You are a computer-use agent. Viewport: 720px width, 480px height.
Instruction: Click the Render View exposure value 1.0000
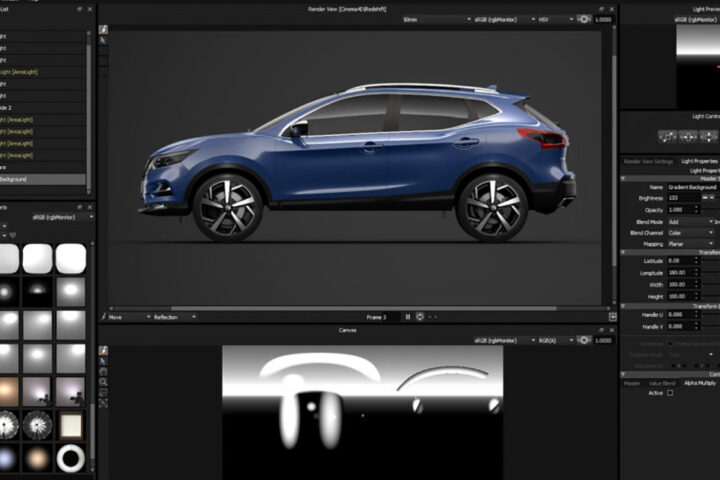tap(603, 19)
